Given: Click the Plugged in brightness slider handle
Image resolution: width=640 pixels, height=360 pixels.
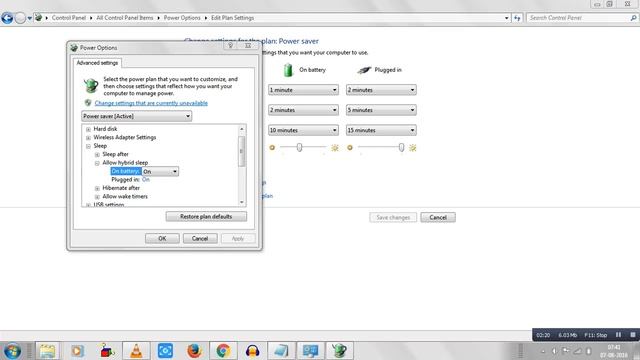Looking at the screenshot, I should click(401, 147).
